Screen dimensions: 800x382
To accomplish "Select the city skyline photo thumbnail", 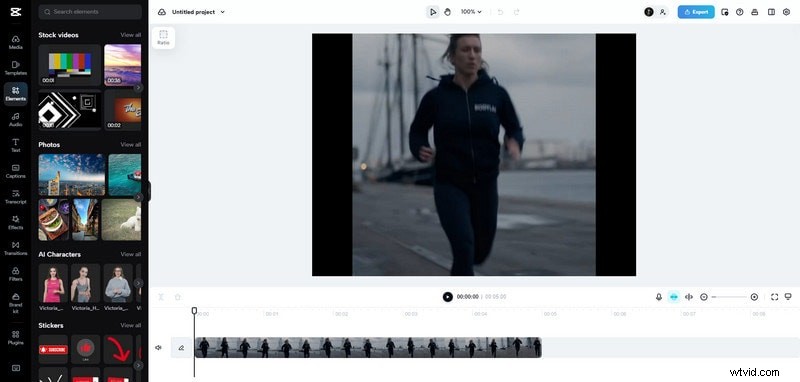I will coord(72,175).
